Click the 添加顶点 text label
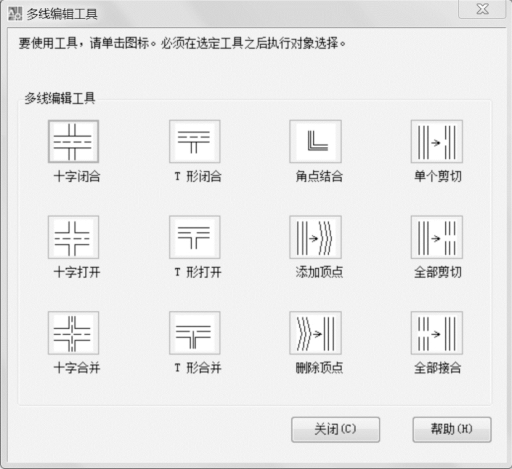Viewport: 512px width, 469px height. [x=319, y=272]
